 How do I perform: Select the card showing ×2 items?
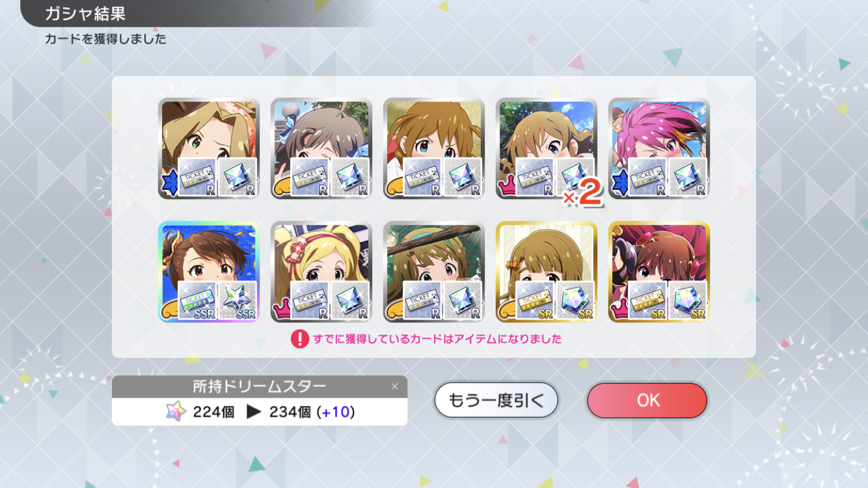point(547,149)
